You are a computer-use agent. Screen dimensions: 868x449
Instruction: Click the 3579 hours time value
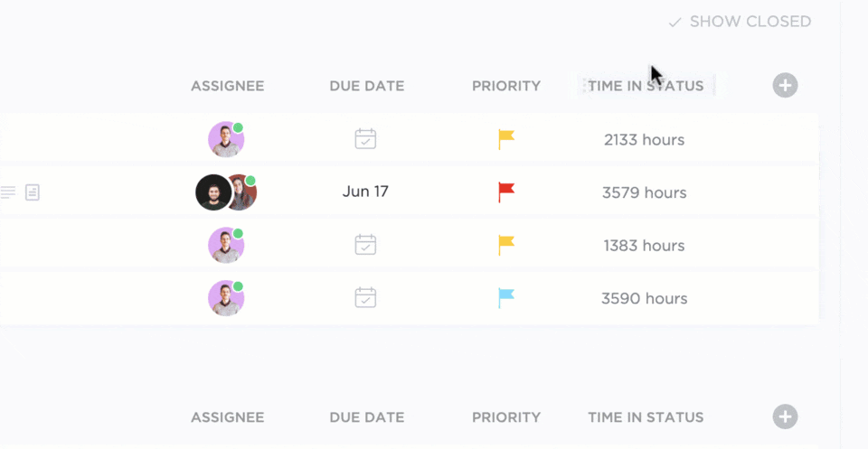coord(645,192)
